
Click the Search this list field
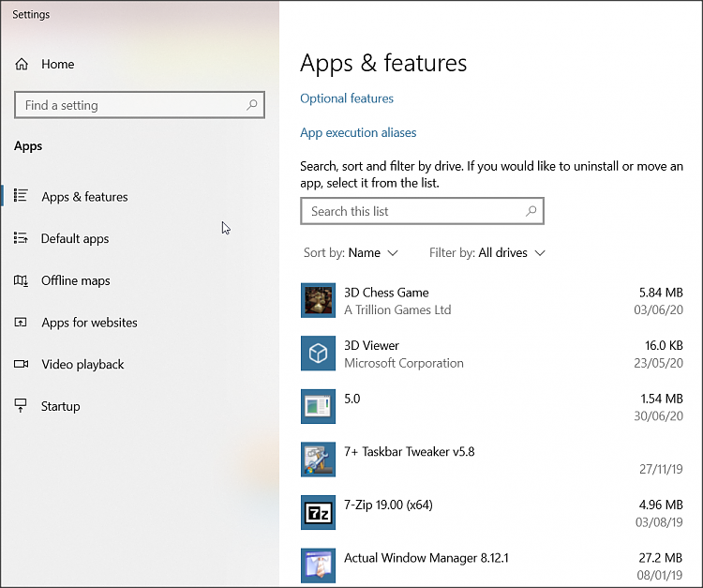coord(422,211)
